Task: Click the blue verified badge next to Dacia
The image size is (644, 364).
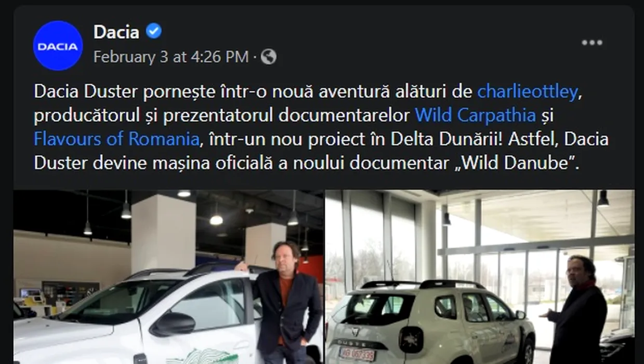Action: 153,32
